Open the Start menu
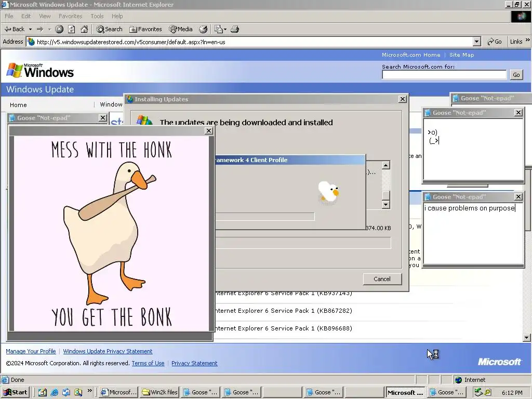 coord(15,393)
